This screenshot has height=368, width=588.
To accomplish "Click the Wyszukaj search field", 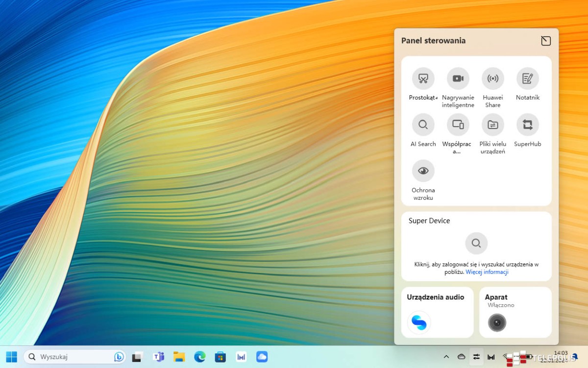I will click(73, 357).
